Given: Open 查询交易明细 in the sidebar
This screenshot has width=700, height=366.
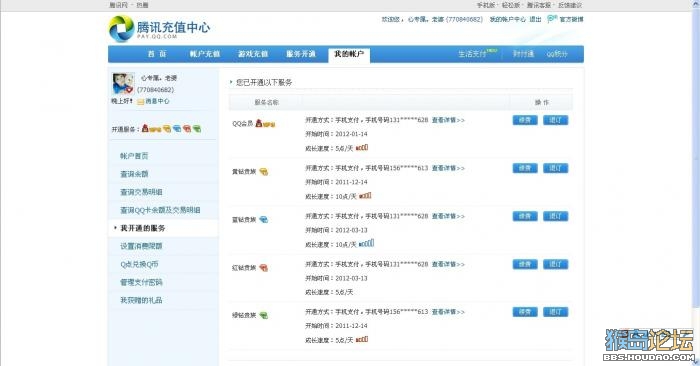Looking at the screenshot, I should tap(141, 192).
